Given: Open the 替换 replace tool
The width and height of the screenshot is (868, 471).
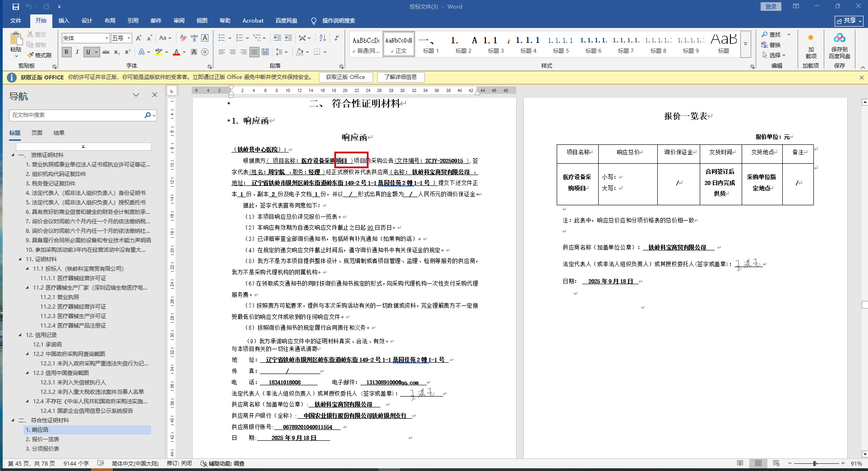Looking at the screenshot, I should click(x=771, y=45).
